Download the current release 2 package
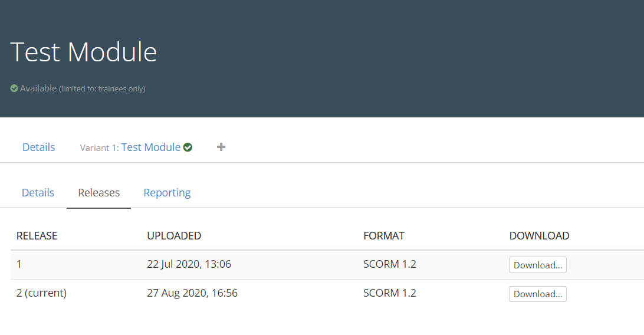The image size is (644, 335). pos(537,294)
